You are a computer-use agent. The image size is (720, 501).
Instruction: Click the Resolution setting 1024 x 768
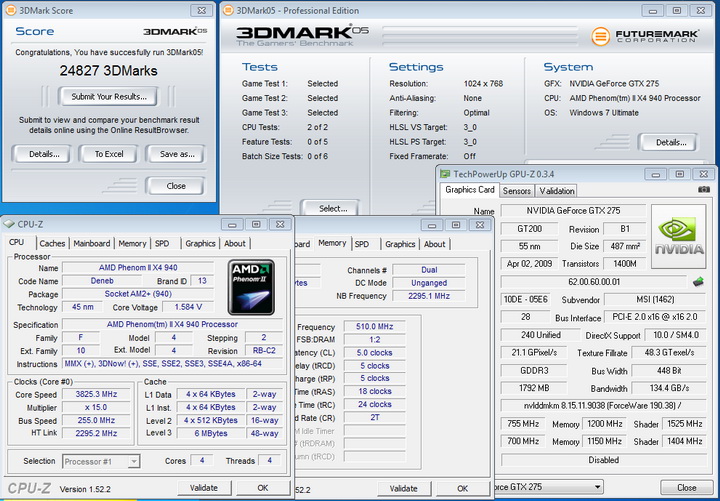(483, 84)
